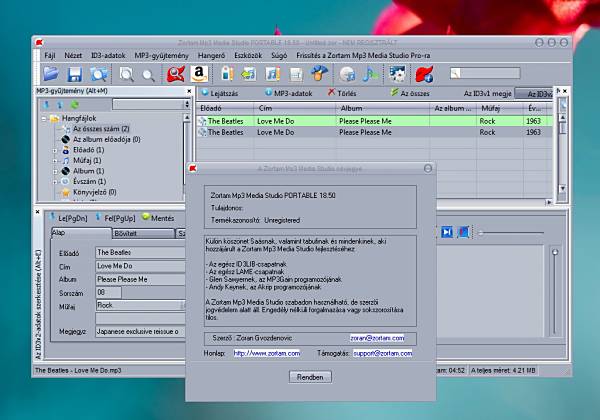Expand the Műfaj (1) tree node
Viewport: 600px width, 420px height.
pos(55,161)
